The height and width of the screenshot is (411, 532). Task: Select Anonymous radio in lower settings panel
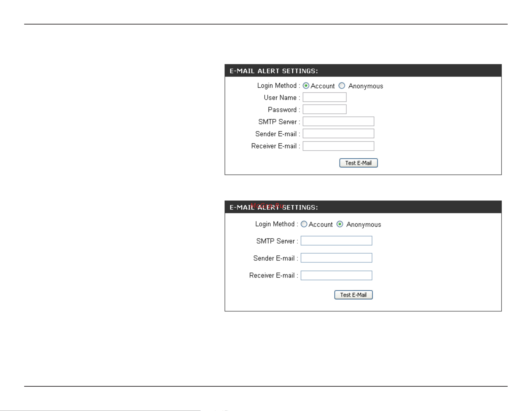(x=340, y=224)
